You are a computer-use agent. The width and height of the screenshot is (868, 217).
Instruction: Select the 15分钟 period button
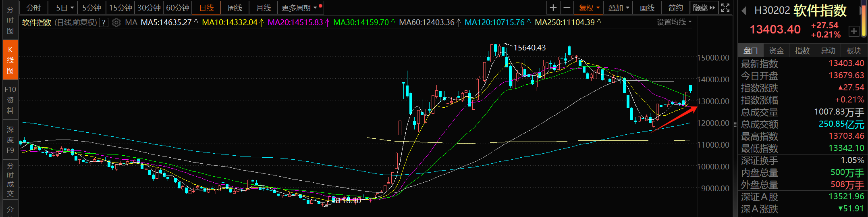coord(120,8)
